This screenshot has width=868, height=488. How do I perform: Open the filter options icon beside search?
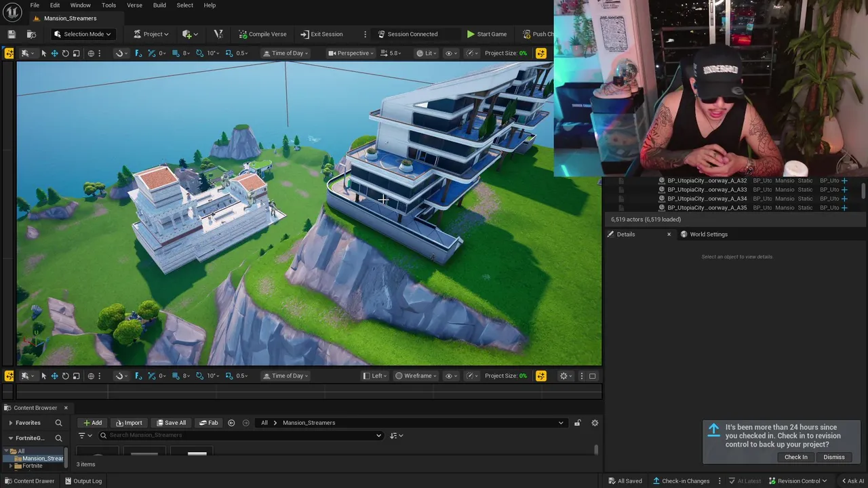pyautogui.click(x=84, y=436)
